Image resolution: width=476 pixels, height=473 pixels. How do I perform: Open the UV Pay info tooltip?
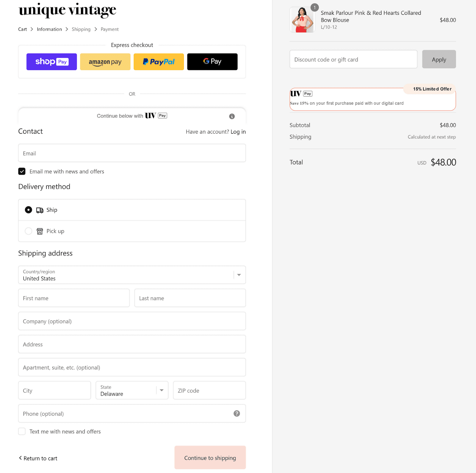pos(232,116)
